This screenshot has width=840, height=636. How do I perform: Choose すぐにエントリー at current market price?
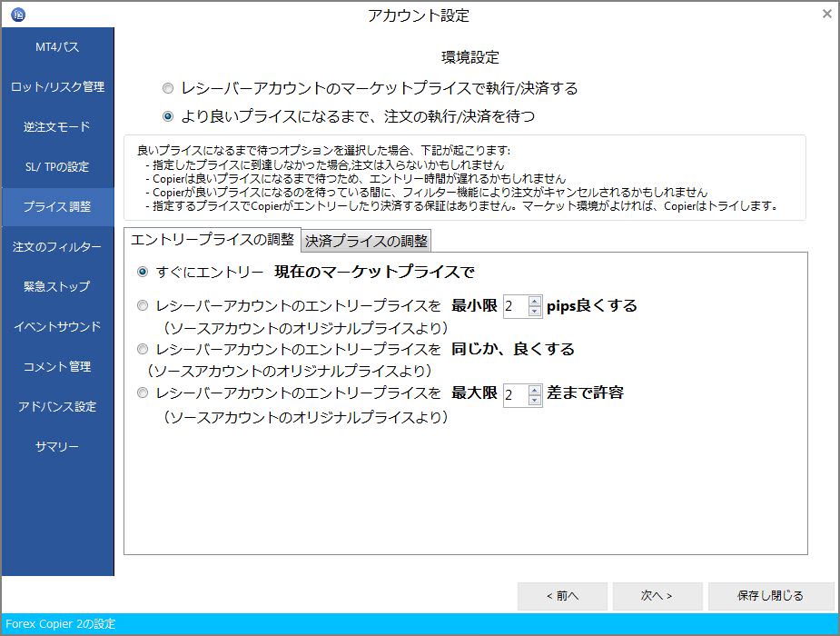[x=143, y=269]
